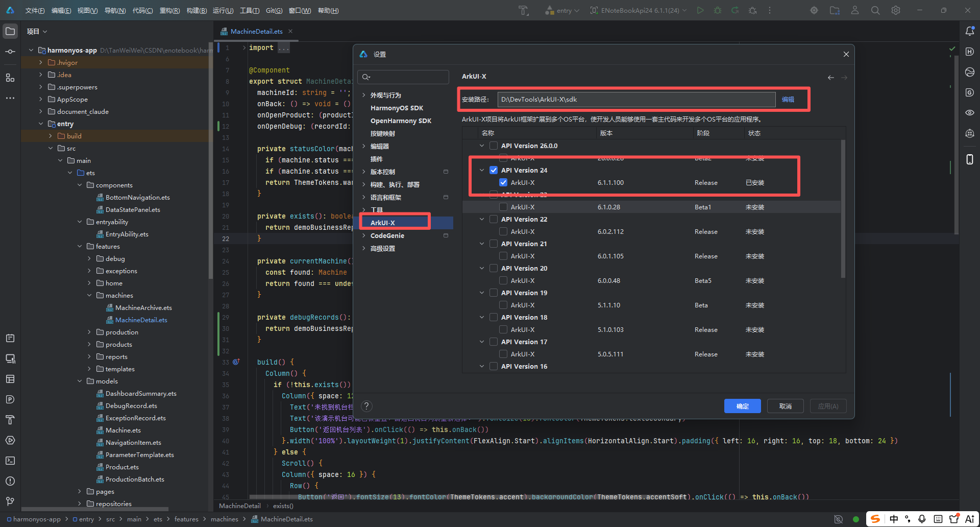Select OpenHarmony SDK in settings list
This screenshot has height=527, width=980.
click(x=401, y=121)
